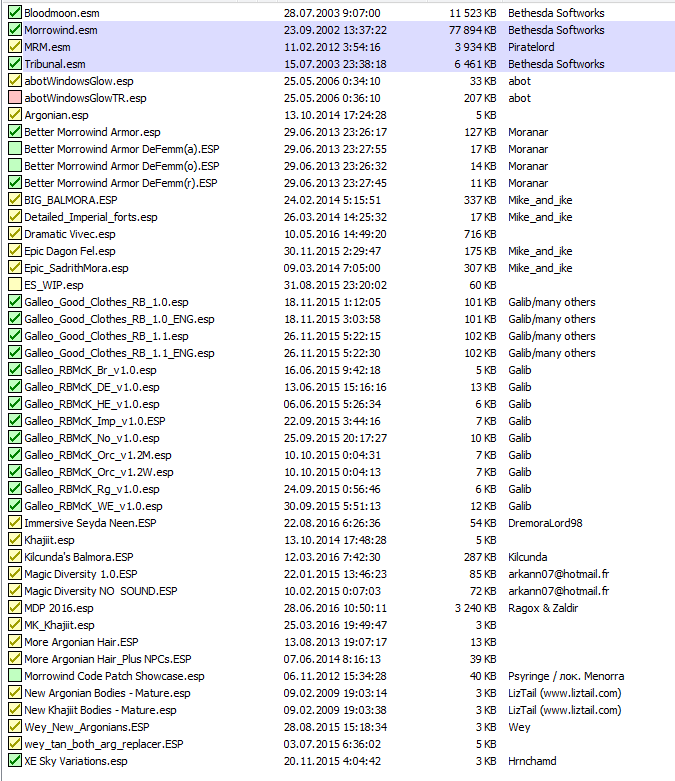675x781 pixels.
Task: Click the 77 894 KB size cell
Action: (x=473, y=30)
